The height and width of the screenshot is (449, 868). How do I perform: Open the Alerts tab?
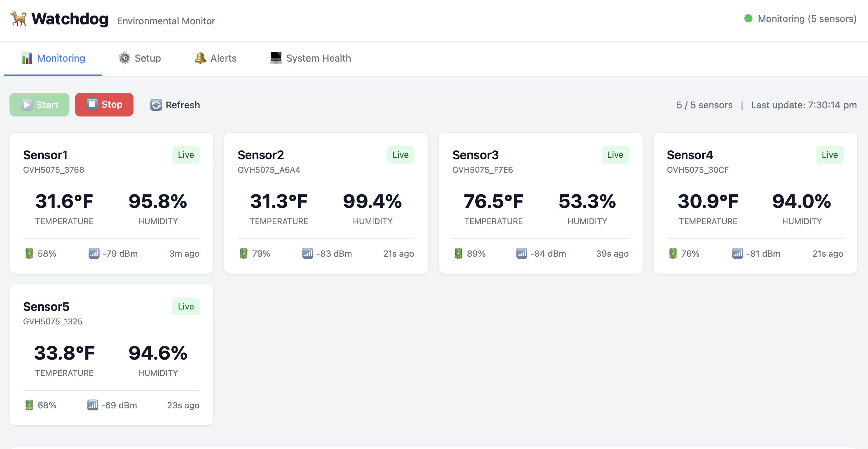(215, 58)
